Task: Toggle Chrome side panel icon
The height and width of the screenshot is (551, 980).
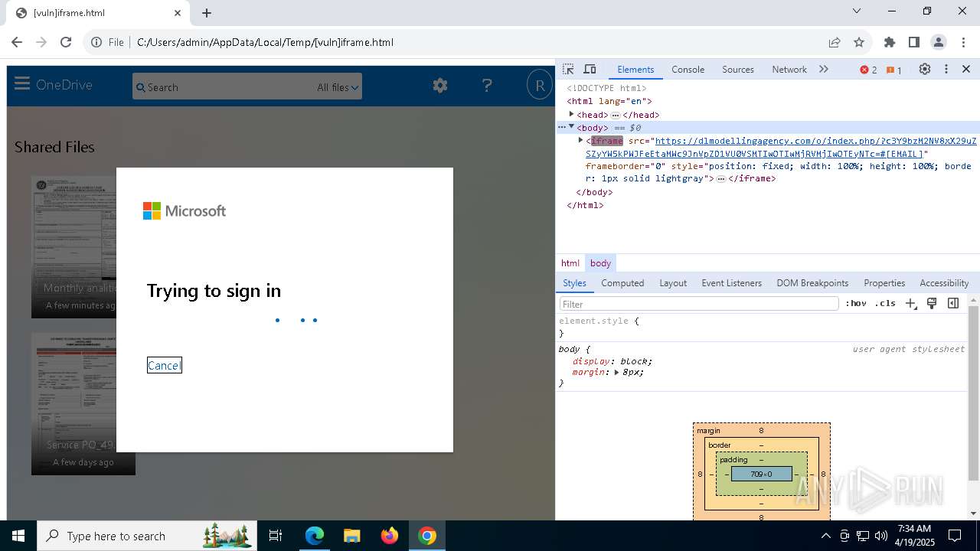Action: tap(914, 42)
